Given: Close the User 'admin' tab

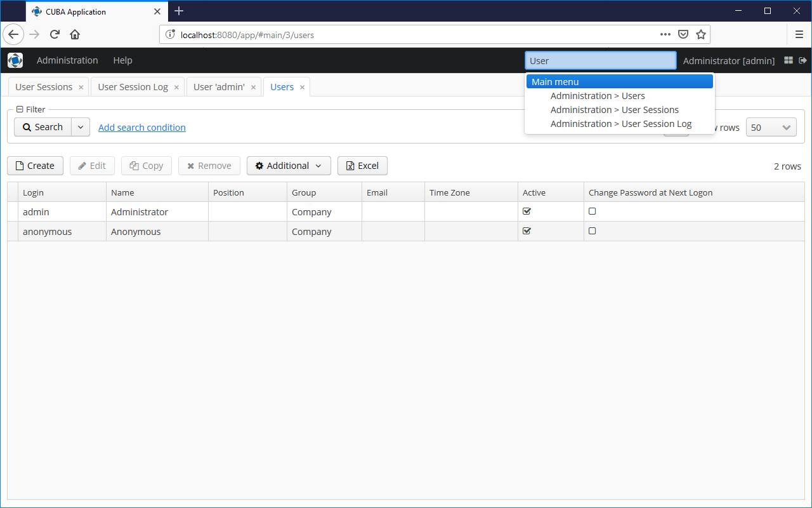Looking at the screenshot, I should [x=254, y=88].
